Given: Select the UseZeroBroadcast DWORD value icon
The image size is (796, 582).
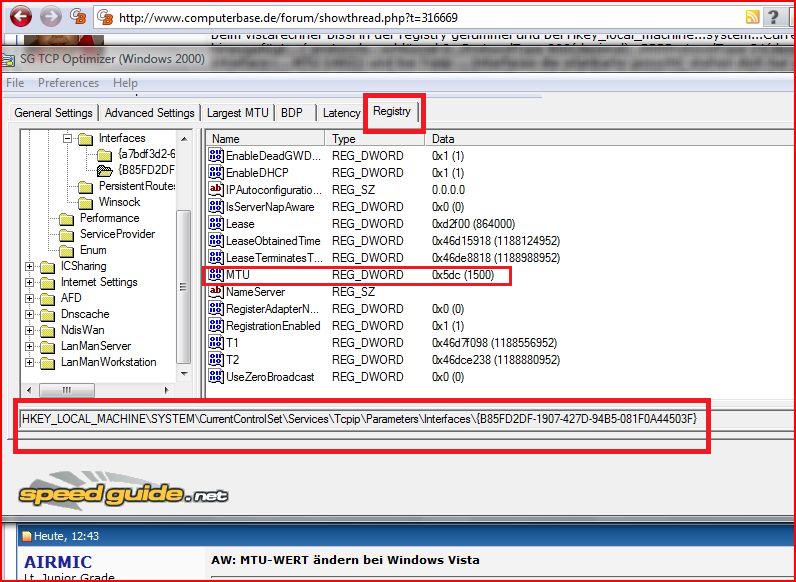Looking at the screenshot, I should [216, 376].
